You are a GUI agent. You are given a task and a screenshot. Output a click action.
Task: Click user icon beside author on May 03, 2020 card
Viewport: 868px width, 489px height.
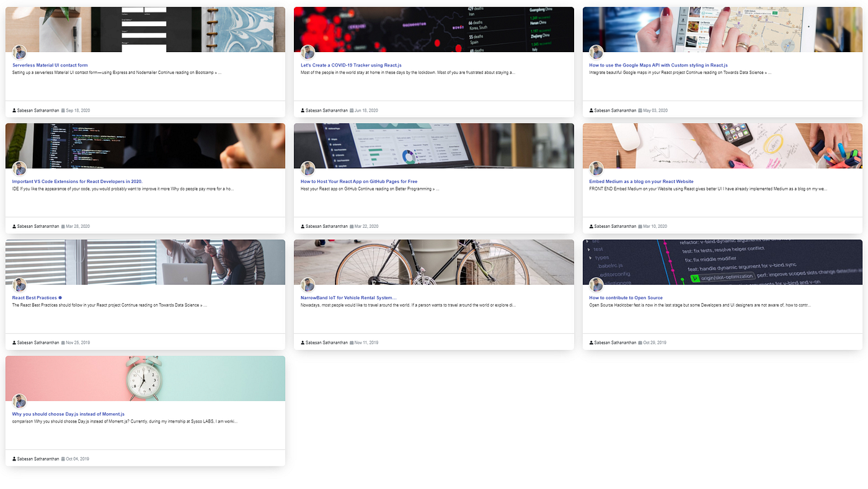[x=591, y=110]
